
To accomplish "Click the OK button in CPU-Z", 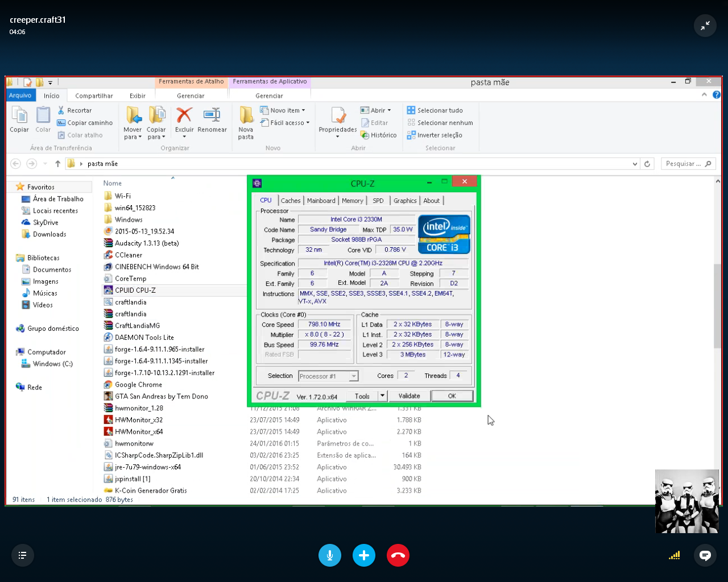I will tap(452, 396).
